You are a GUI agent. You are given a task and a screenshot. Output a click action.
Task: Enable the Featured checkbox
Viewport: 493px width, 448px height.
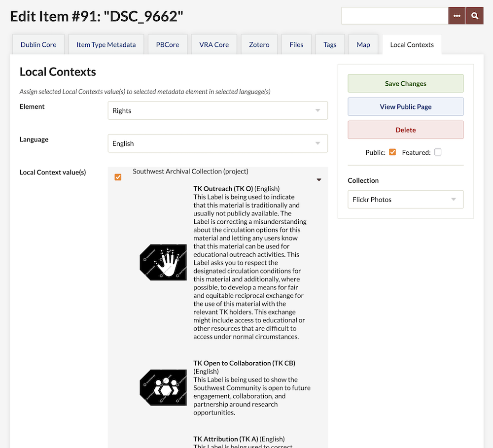click(438, 152)
